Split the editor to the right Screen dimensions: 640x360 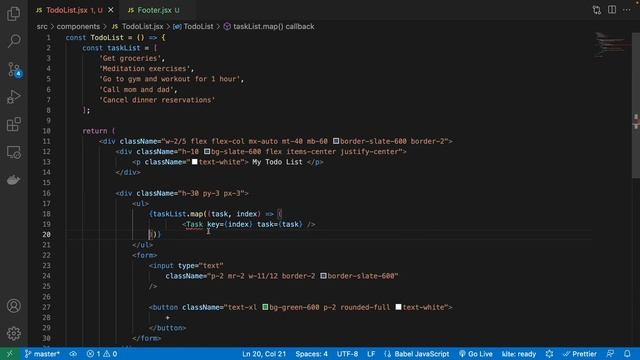(612, 10)
